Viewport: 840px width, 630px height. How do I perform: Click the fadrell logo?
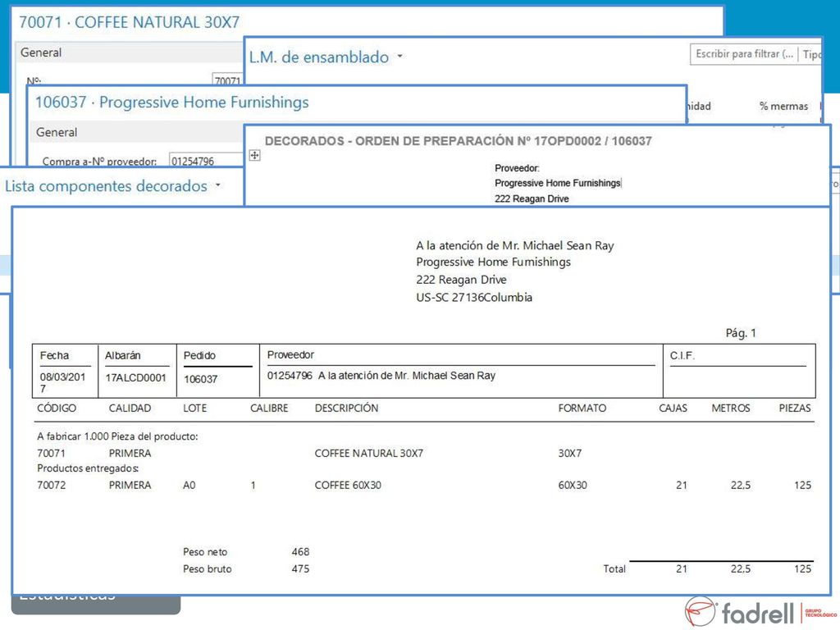[x=760, y=612]
